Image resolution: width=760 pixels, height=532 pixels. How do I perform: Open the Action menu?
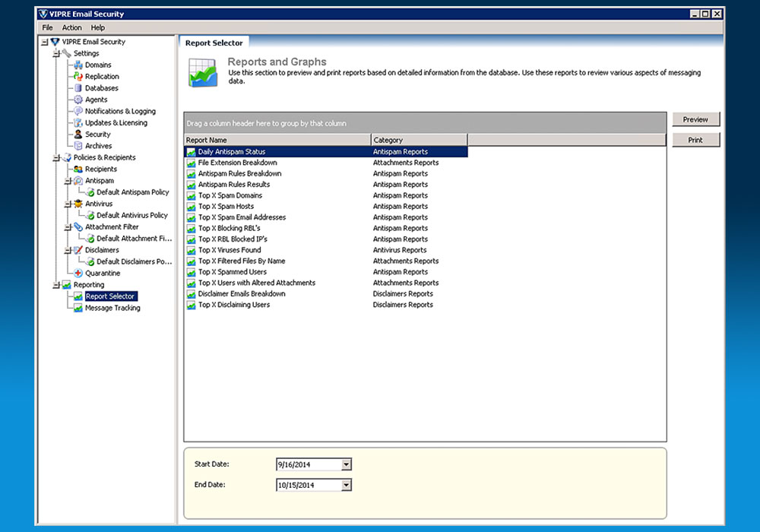(71, 27)
